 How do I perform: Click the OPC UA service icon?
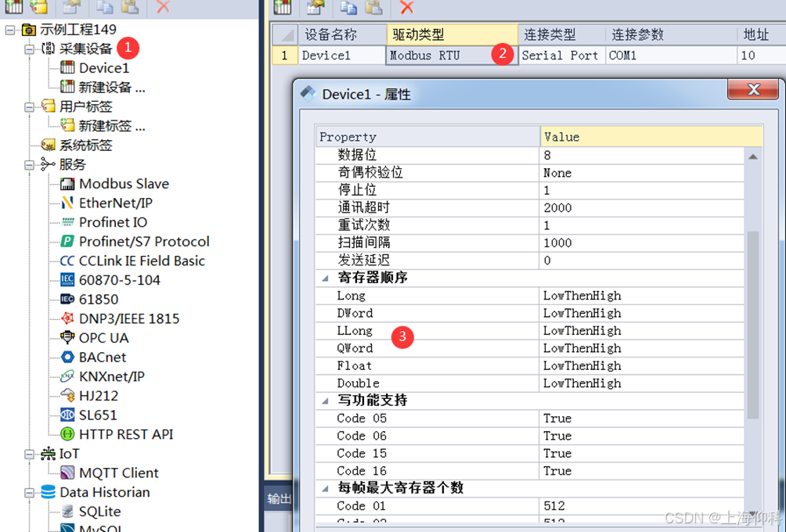(x=67, y=338)
